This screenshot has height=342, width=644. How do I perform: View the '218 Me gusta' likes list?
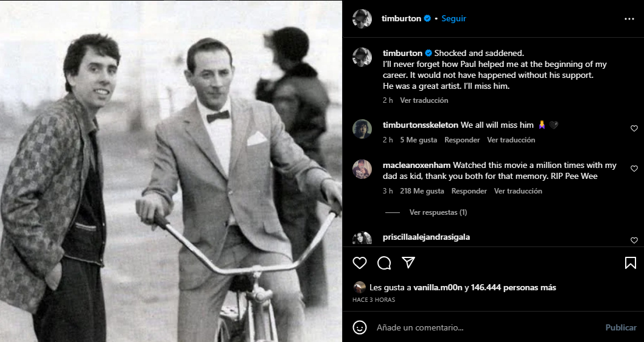(422, 191)
